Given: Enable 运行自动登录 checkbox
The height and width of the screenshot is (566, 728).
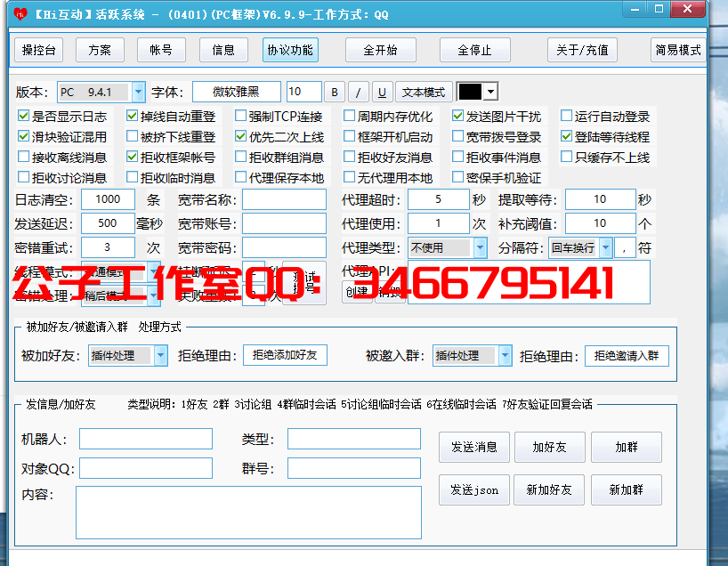Looking at the screenshot, I should coord(566,116).
